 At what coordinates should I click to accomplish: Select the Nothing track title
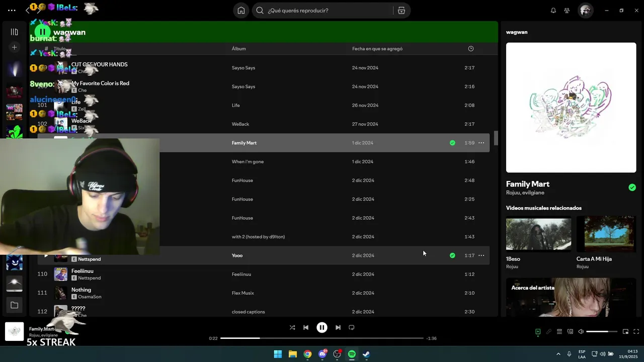pyautogui.click(x=81, y=290)
